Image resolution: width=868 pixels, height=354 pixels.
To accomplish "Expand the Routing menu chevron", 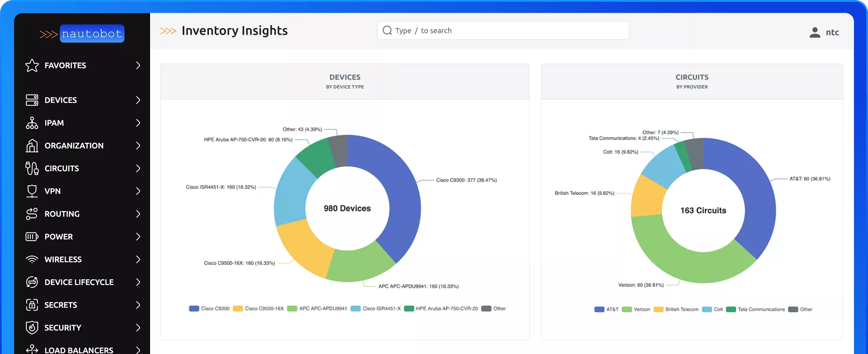I will (x=138, y=214).
